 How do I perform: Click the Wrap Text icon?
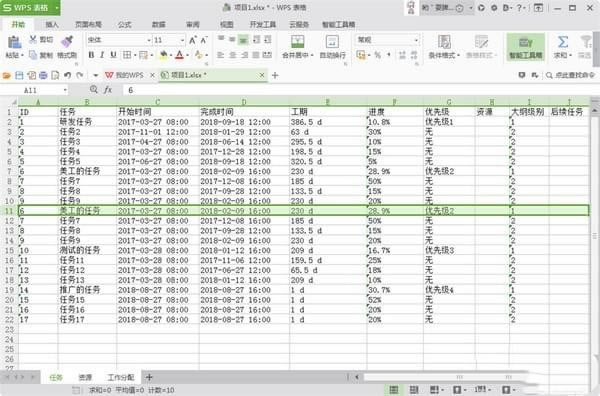[x=332, y=42]
